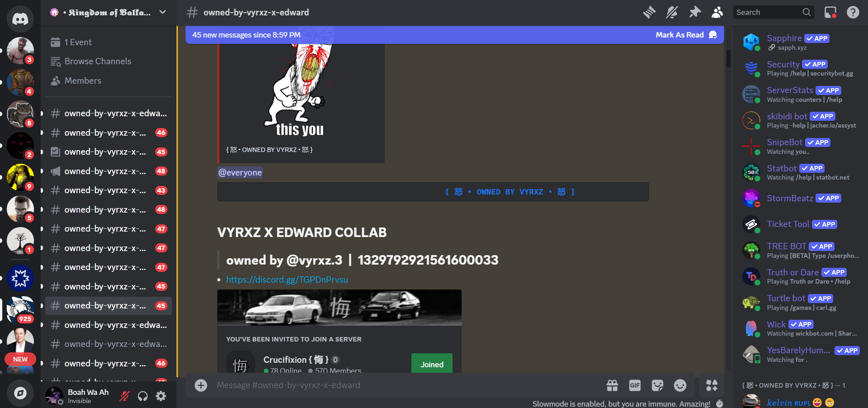This screenshot has height=408, width=868.
Task: Open the discord.gg/TGPDnPrvsu invite link
Action: coord(287,280)
